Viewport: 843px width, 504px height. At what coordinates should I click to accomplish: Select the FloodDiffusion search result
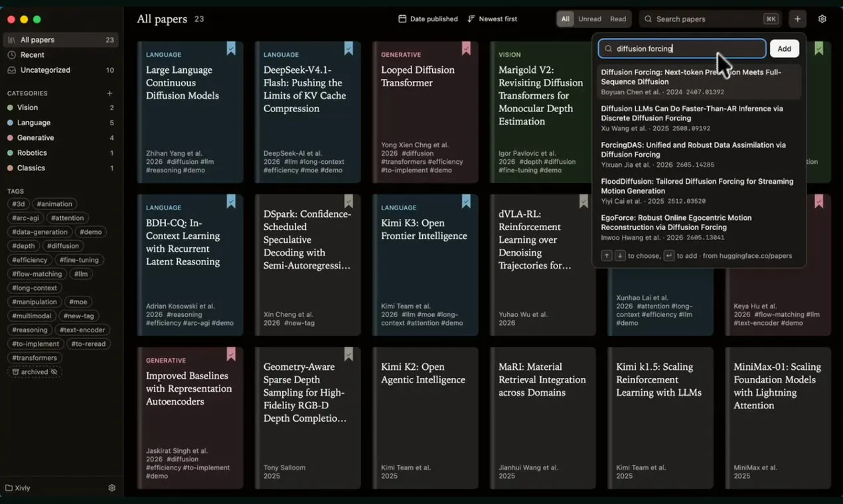coord(699,191)
